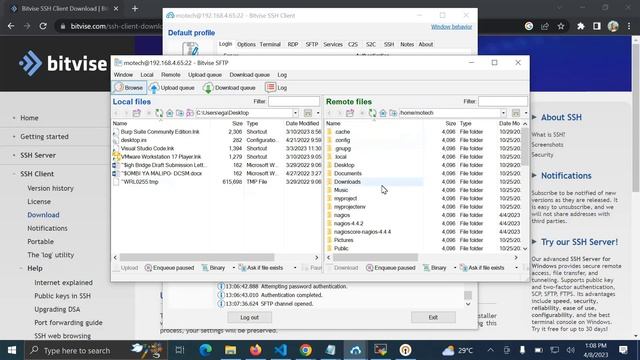Open Version history link on Bitvise site

click(x=51, y=189)
